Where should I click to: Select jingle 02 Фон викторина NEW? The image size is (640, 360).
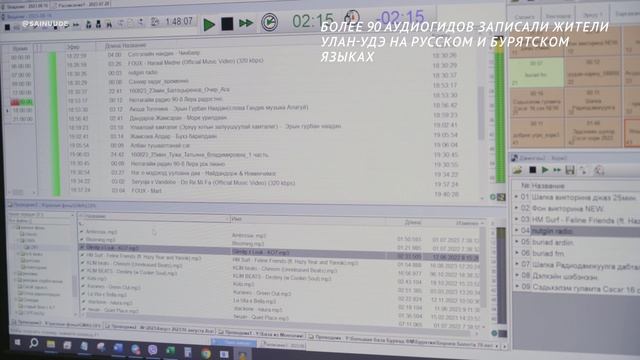[576, 209]
